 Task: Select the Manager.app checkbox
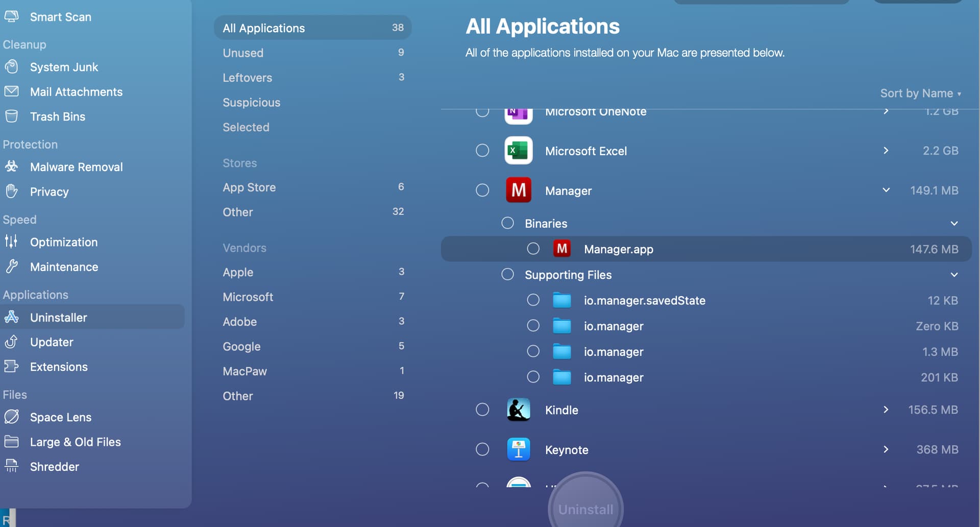pyautogui.click(x=533, y=248)
